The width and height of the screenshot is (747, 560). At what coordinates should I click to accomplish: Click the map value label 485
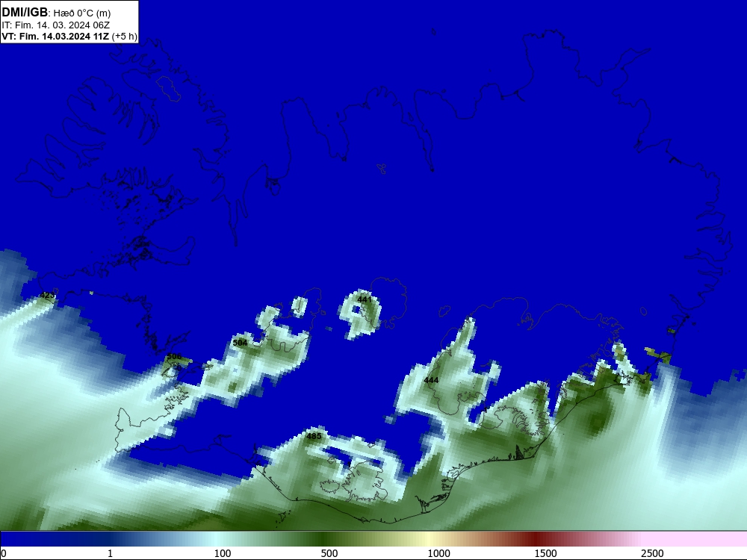click(x=314, y=436)
